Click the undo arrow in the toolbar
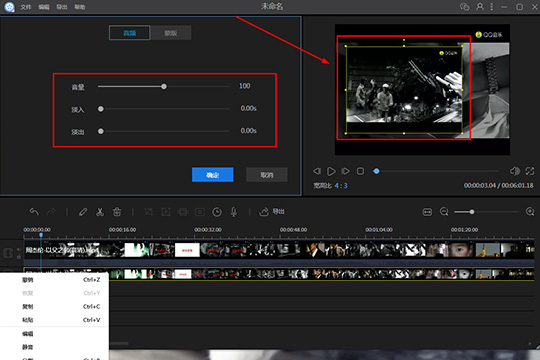Image resolution: width=540 pixels, height=360 pixels. click(x=34, y=212)
